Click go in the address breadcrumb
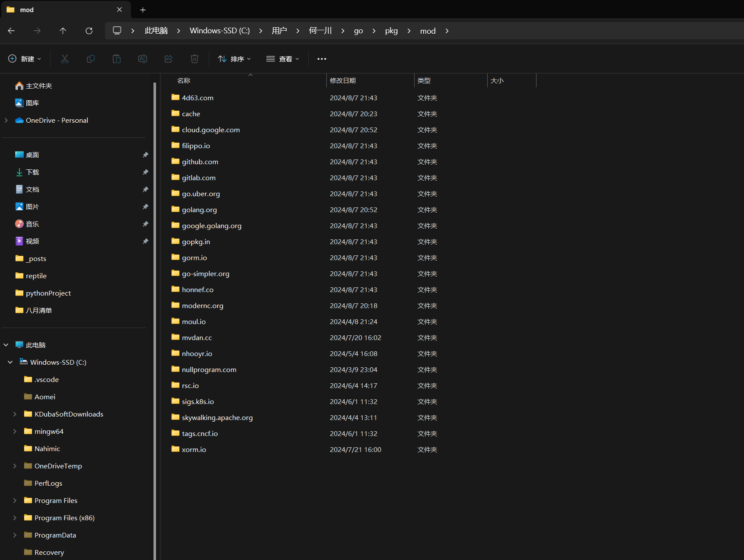Image resolution: width=744 pixels, height=560 pixels. coord(358,31)
